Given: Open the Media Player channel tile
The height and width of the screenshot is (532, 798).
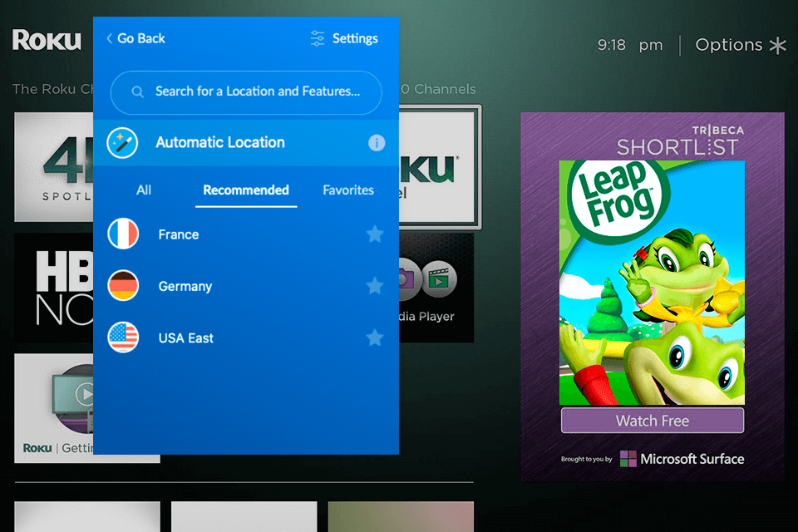Looking at the screenshot, I should tap(436, 288).
